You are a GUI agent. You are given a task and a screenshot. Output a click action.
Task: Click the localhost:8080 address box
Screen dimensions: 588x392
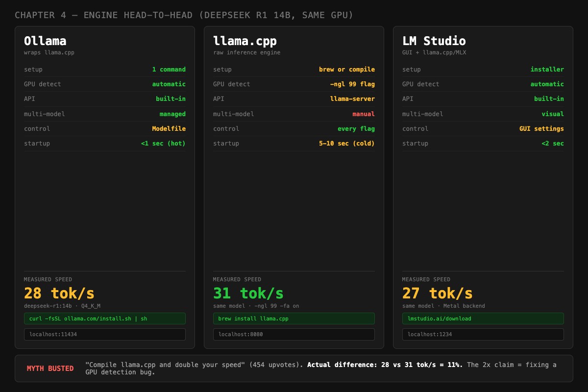click(x=294, y=334)
